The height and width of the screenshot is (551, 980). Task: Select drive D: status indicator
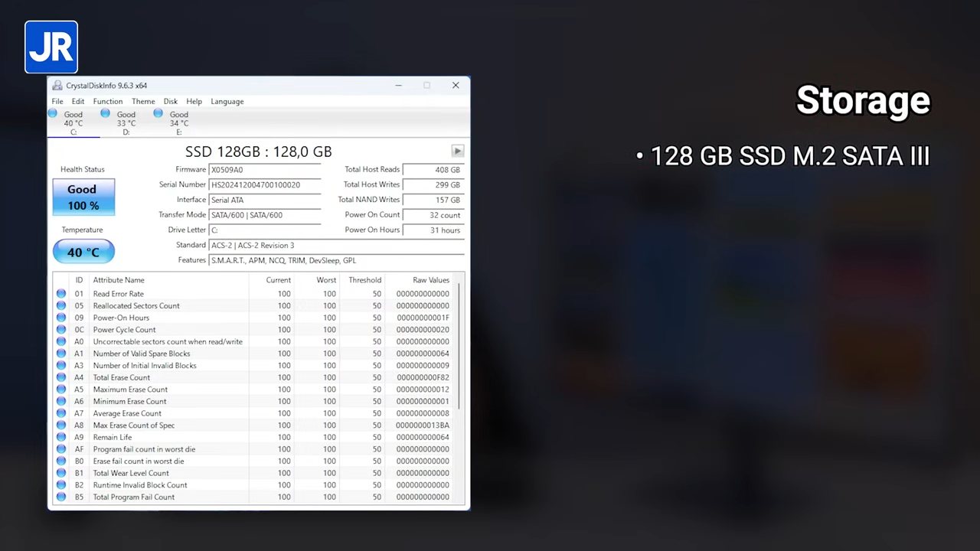[126, 122]
